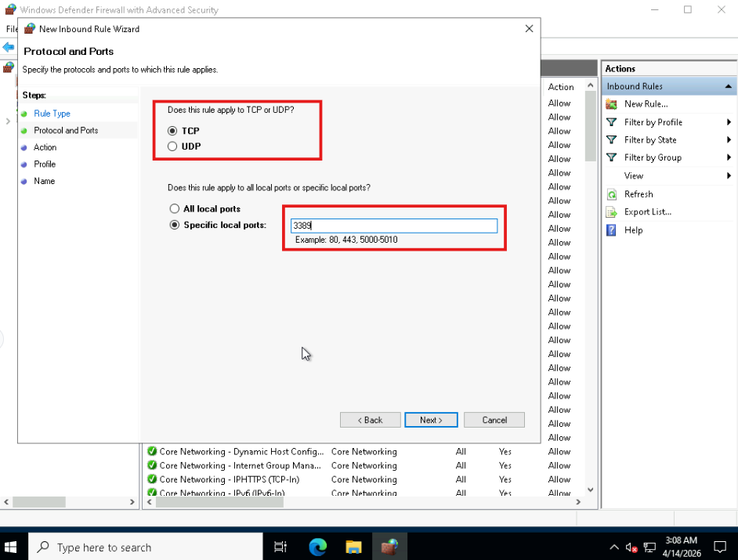The image size is (738, 560).
Task: Expand the View submenu arrow
Action: (x=729, y=175)
